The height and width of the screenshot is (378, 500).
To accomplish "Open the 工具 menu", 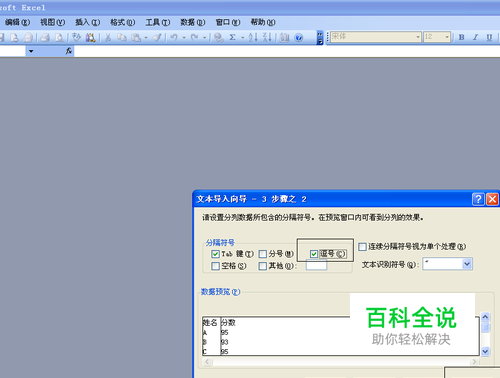I will (158, 22).
